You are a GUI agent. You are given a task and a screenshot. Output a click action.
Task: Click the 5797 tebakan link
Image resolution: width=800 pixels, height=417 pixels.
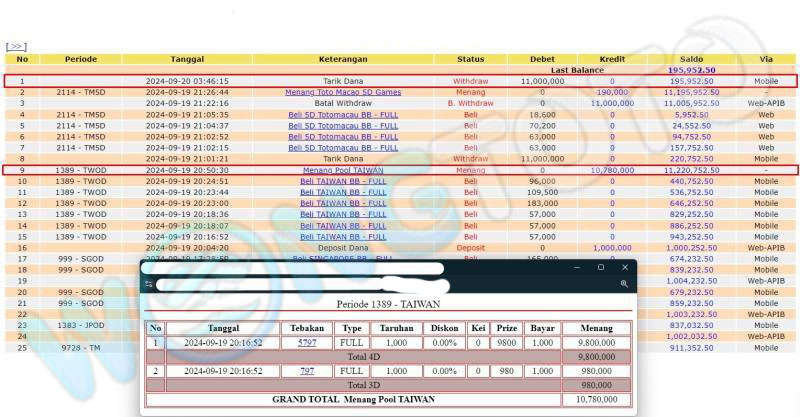coord(306,342)
